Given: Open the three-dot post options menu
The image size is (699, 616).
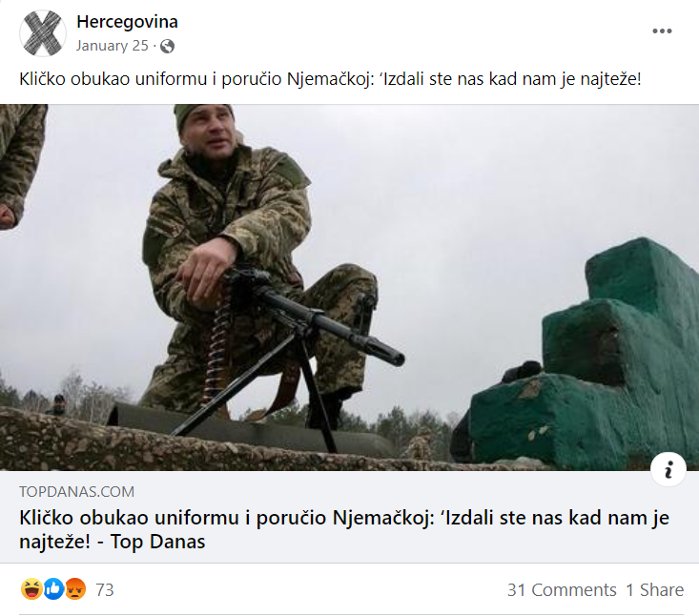Looking at the screenshot, I should [662, 31].
